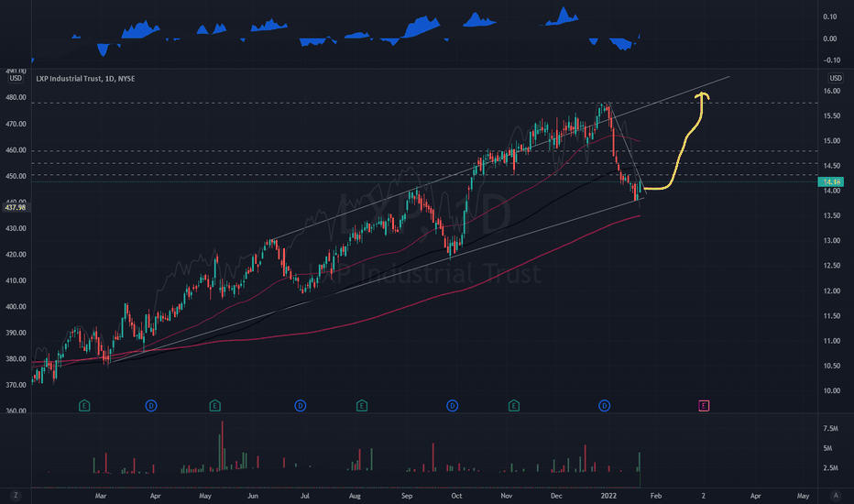Screen dimensions: 854x504
Task: Click the earnings E marker near Mar
Action: [x=84, y=405]
